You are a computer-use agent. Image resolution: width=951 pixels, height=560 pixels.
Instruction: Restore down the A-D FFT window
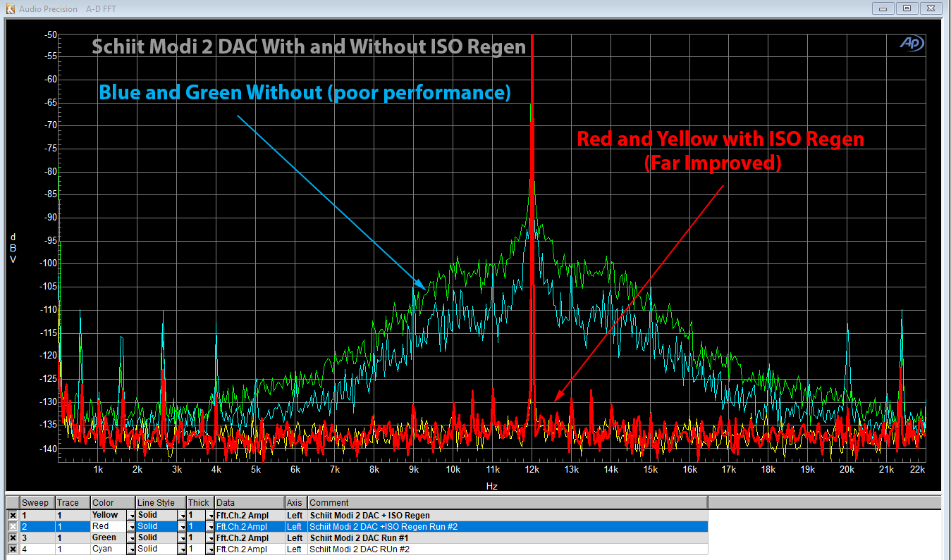pos(907,8)
